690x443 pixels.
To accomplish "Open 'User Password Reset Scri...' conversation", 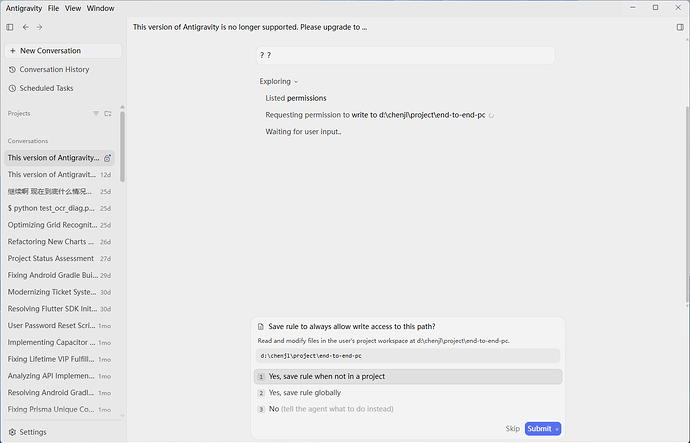I will pos(59,326).
